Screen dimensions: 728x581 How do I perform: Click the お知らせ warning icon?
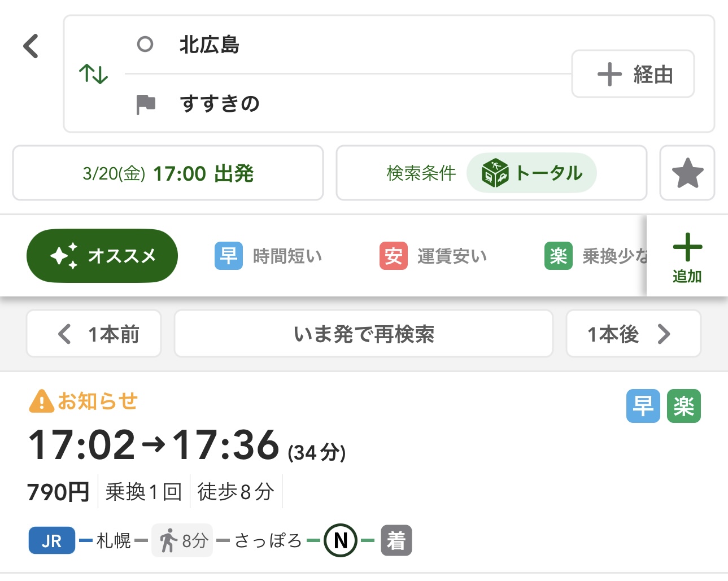(41, 401)
